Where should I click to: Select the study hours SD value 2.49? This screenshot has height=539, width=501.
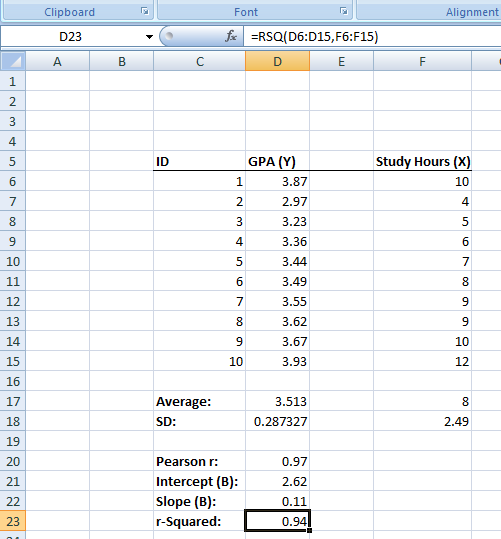(x=422, y=421)
